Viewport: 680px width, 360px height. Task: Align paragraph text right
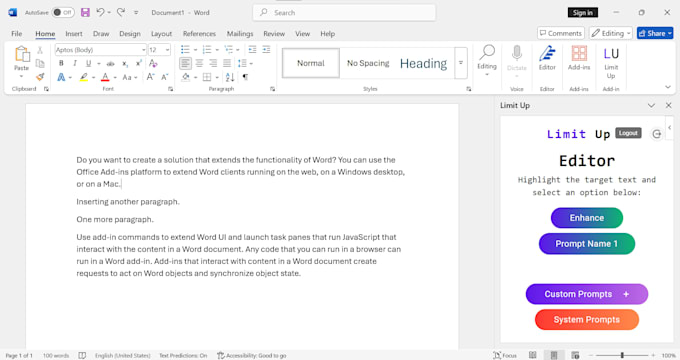213,63
